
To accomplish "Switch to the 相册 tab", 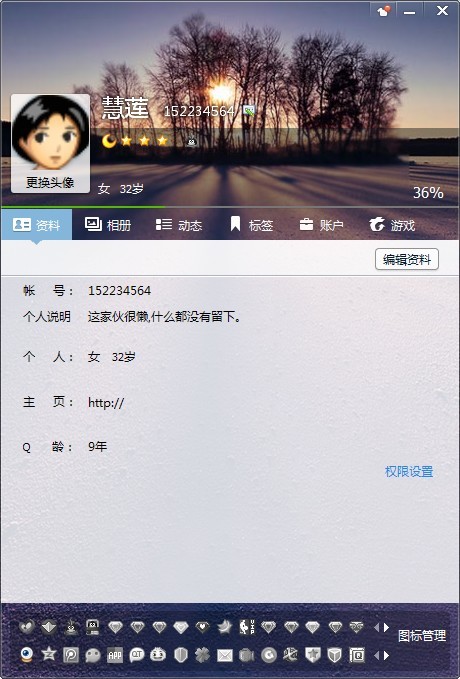I will tap(108, 225).
